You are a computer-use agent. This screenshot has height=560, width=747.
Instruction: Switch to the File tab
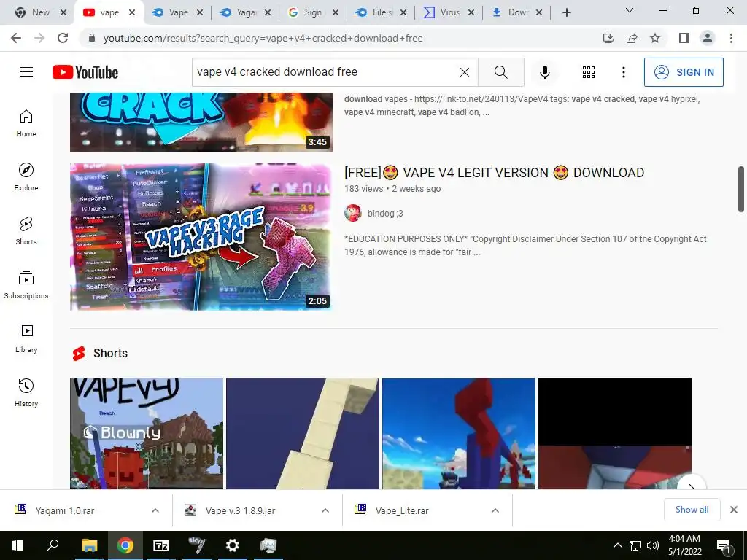pyautogui.click(x=381, y=12)
